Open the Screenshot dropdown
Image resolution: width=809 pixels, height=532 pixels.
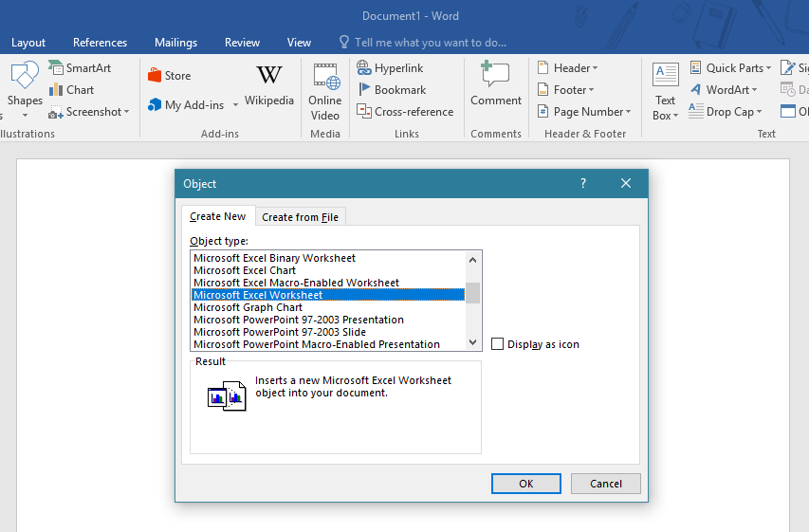89,112
